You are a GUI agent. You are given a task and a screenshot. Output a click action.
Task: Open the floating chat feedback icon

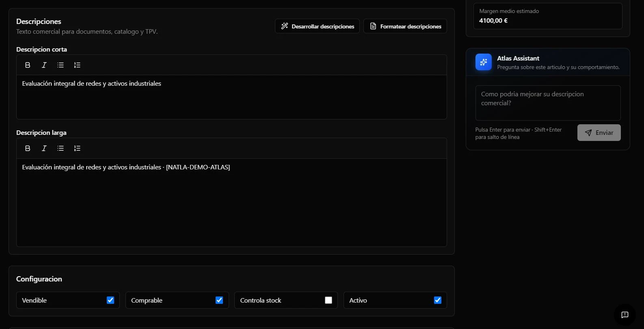(625, 315)
